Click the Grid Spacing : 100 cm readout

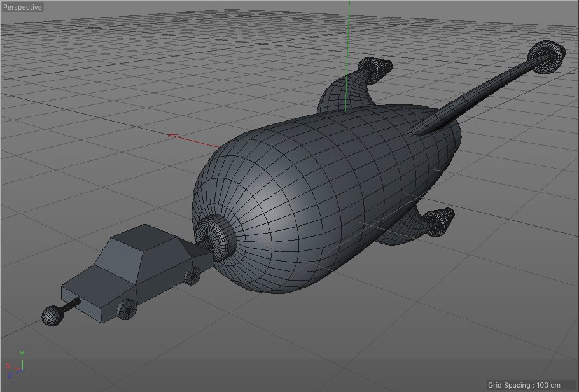[x=524, y=385]
